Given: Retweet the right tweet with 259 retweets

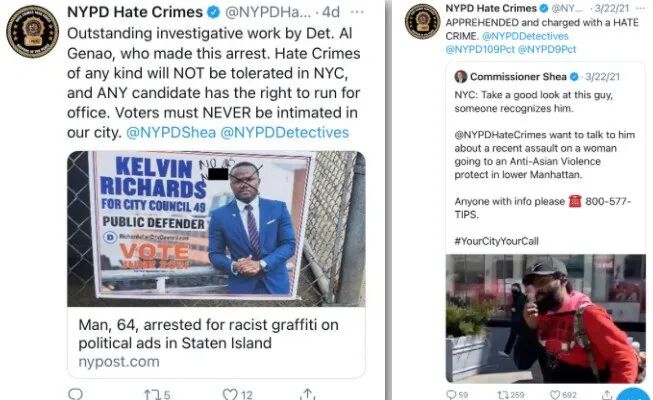Looking at the screenshot, I should point(511,395).
